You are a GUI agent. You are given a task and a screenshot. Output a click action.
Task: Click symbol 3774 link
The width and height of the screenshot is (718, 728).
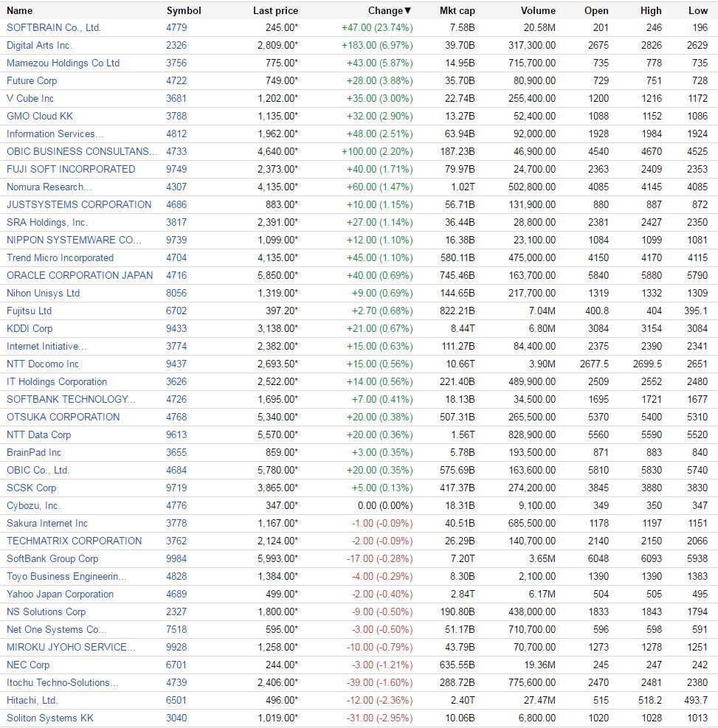click(176, 347)
